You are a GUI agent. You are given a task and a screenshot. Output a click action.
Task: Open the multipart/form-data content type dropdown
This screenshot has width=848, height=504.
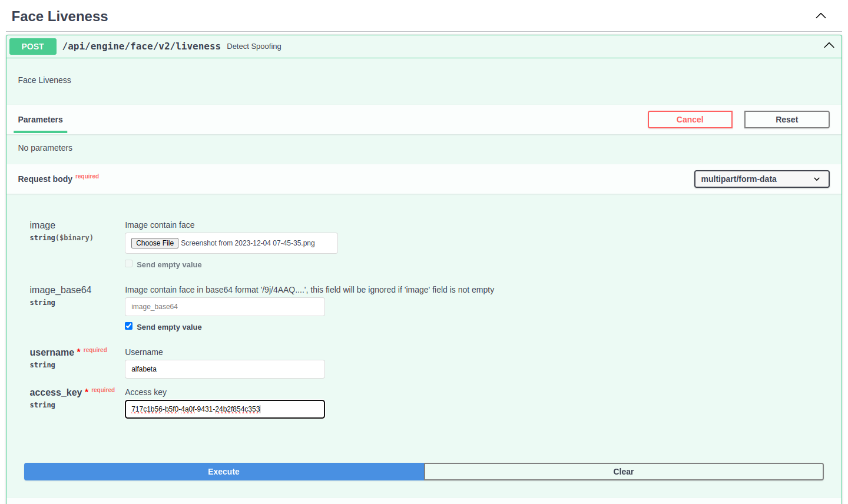(761, 179)
